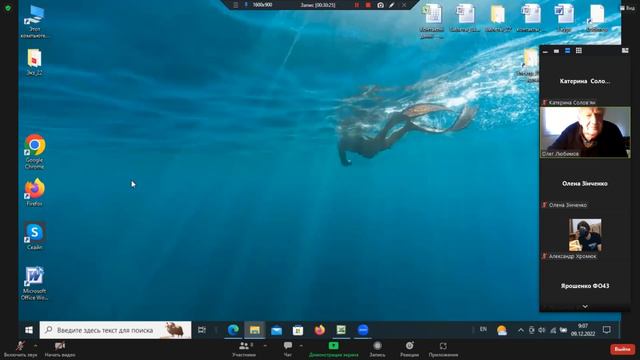Select the PDF file icon below Этот компьютер
The height and width of the screenshot is (360, 640).
[x=34, y=62]
